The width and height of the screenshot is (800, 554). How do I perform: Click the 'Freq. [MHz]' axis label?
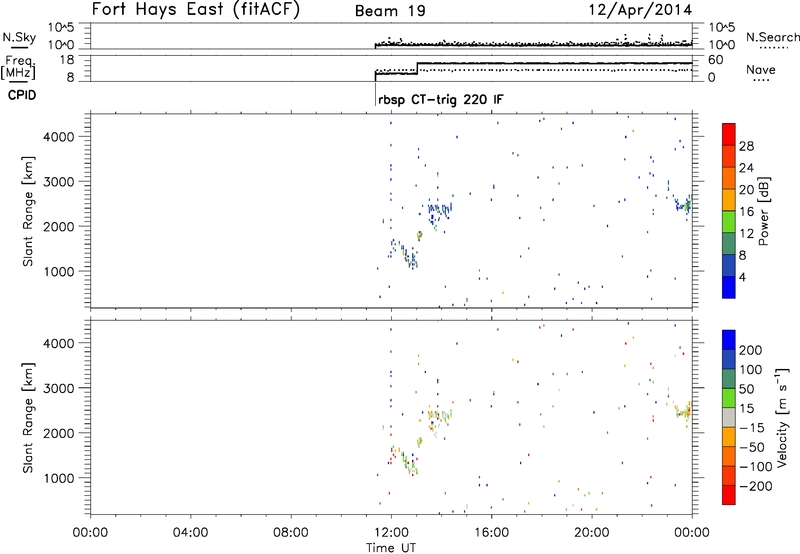pyautogui.click(x=19, y=67)
